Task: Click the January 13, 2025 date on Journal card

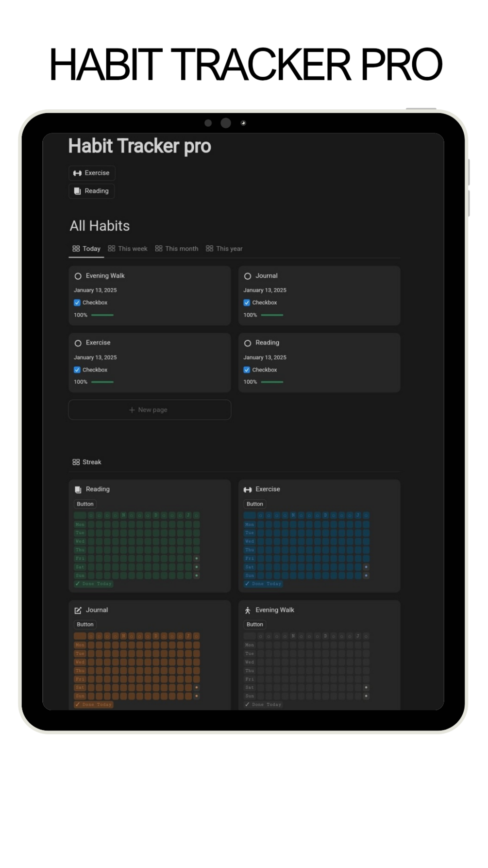Action: 265,290
